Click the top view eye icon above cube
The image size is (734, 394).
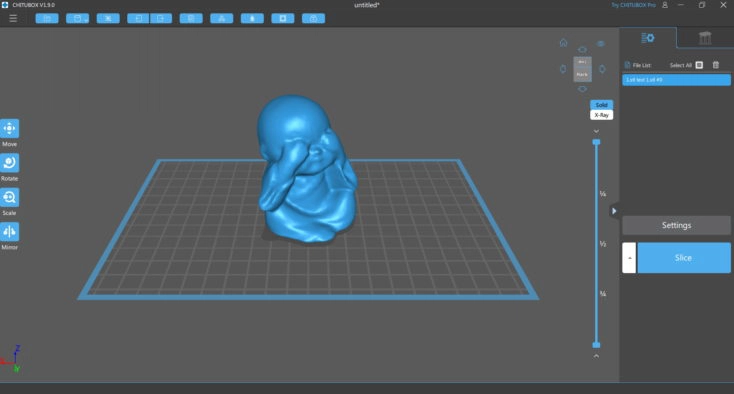tap(582, 50)
